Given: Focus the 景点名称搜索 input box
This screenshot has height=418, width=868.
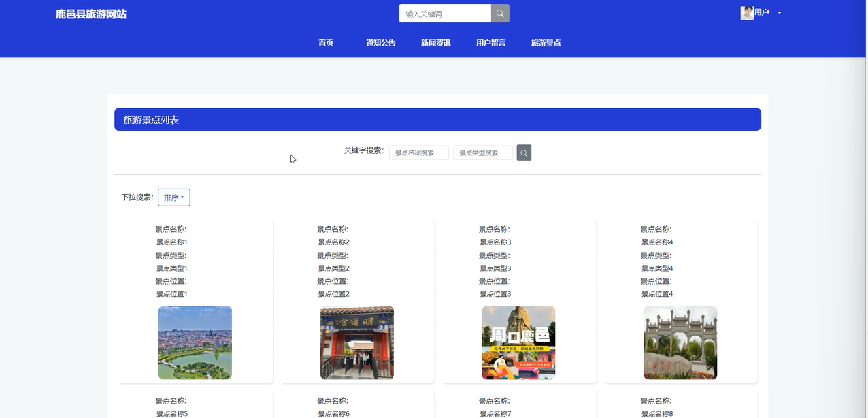Looking at the screenshot, I should pos(419,153).
